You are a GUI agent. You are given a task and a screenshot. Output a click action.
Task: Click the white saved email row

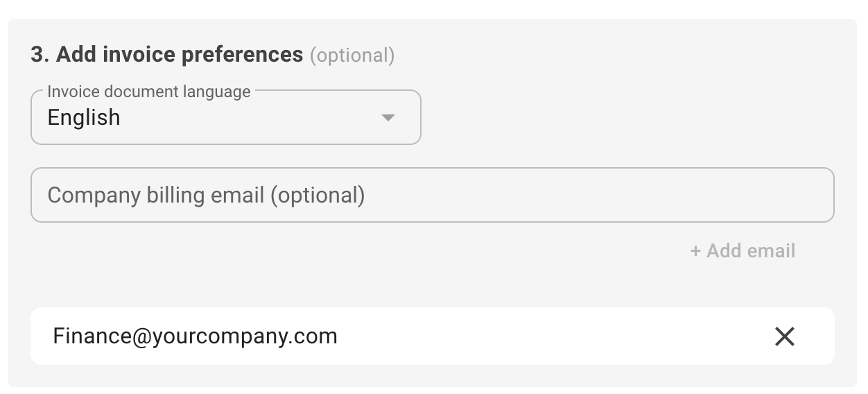point(485,336)
